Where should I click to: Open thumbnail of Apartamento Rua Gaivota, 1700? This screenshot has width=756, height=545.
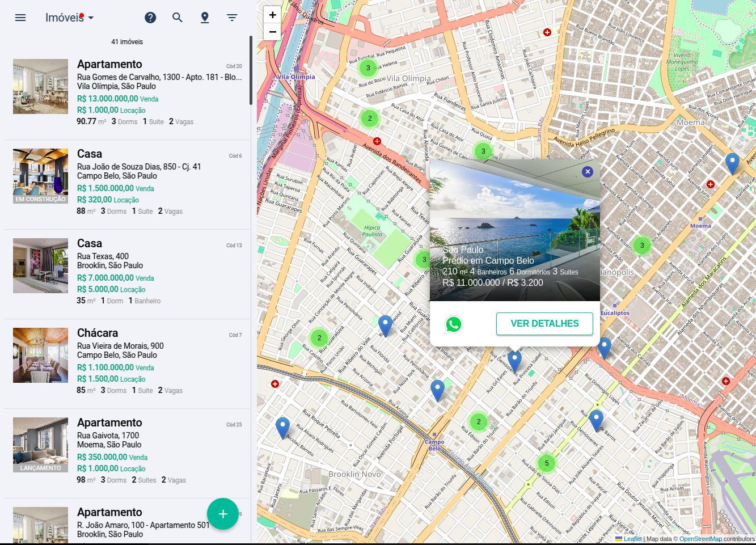coord(40,445)
